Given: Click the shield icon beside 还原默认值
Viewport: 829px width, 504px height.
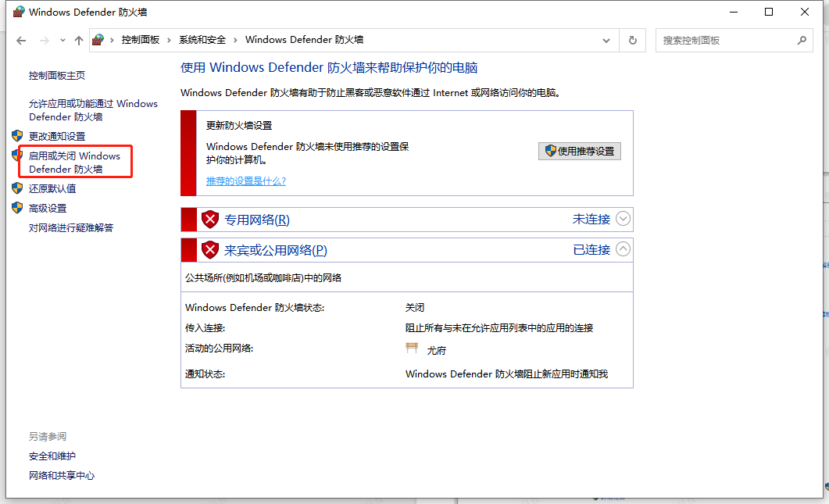Looking at the screenshot, I should point(17,188).
